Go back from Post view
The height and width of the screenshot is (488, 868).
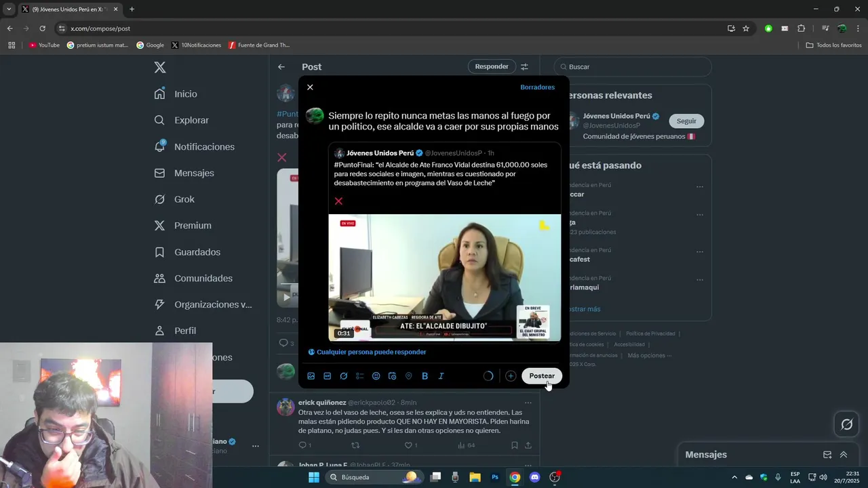(281, 67)
